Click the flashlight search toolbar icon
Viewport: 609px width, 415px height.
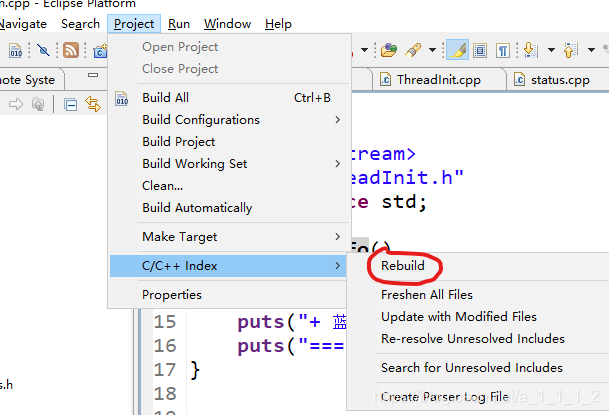[x=413, y=50]
